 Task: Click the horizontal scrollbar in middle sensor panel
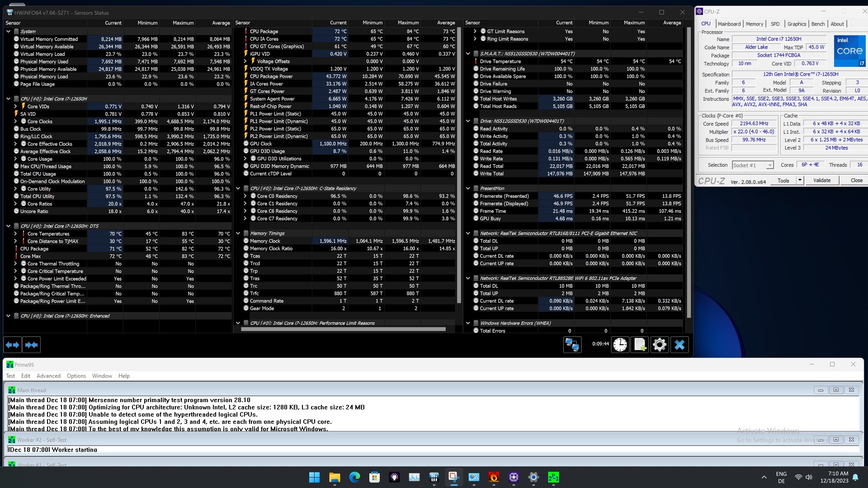click(344, 329)
